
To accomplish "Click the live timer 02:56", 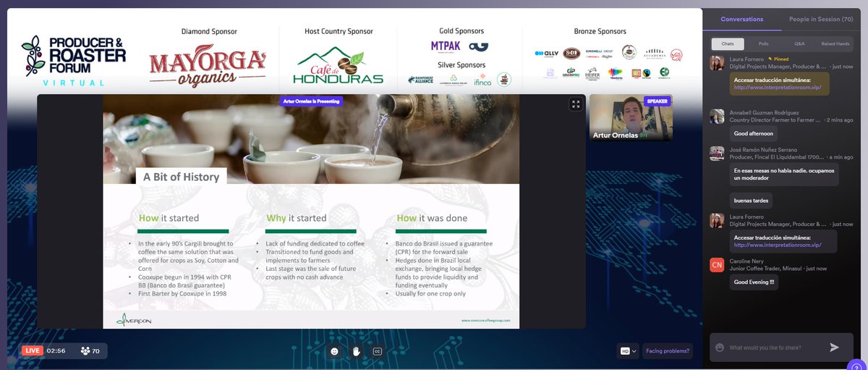I will pyautogui.click(x=56, y=350).
